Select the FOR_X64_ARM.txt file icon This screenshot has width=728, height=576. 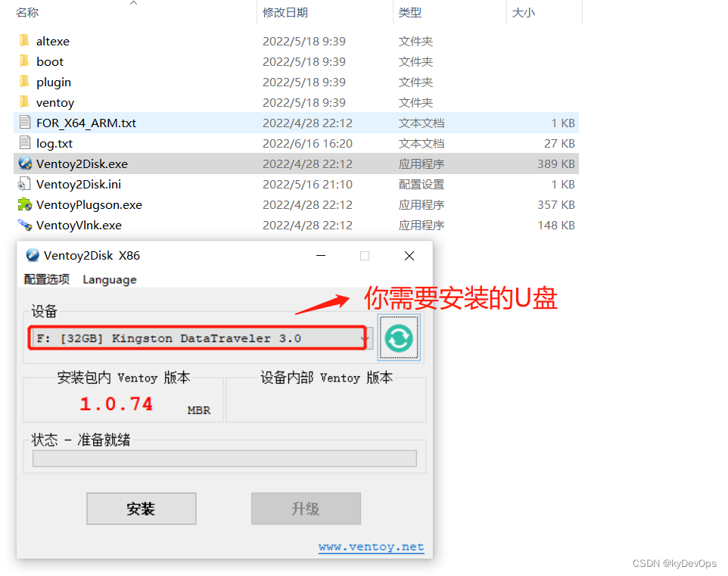(24, 123)
